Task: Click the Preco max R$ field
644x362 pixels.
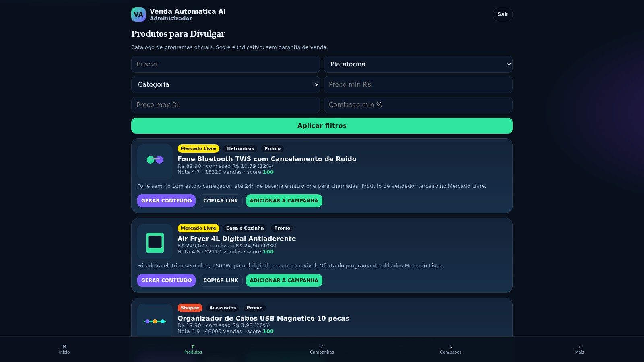Action: 226,105
